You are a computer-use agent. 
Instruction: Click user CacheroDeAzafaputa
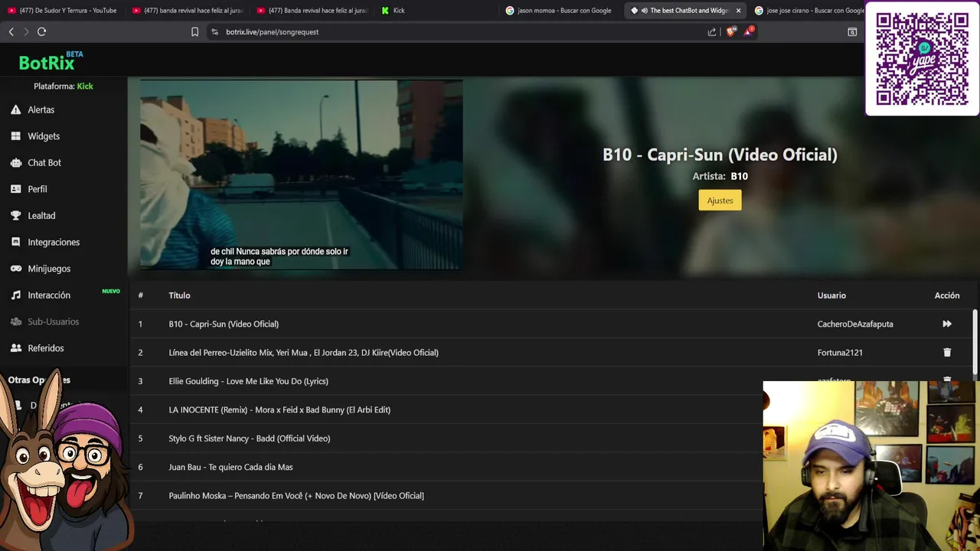(855, 324)
